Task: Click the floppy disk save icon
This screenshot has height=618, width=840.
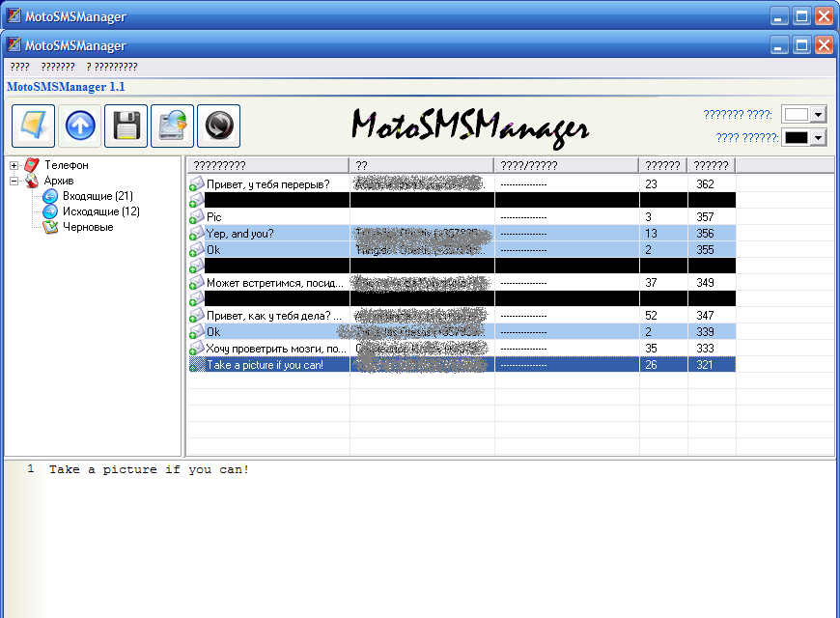Action: (126, 126)
